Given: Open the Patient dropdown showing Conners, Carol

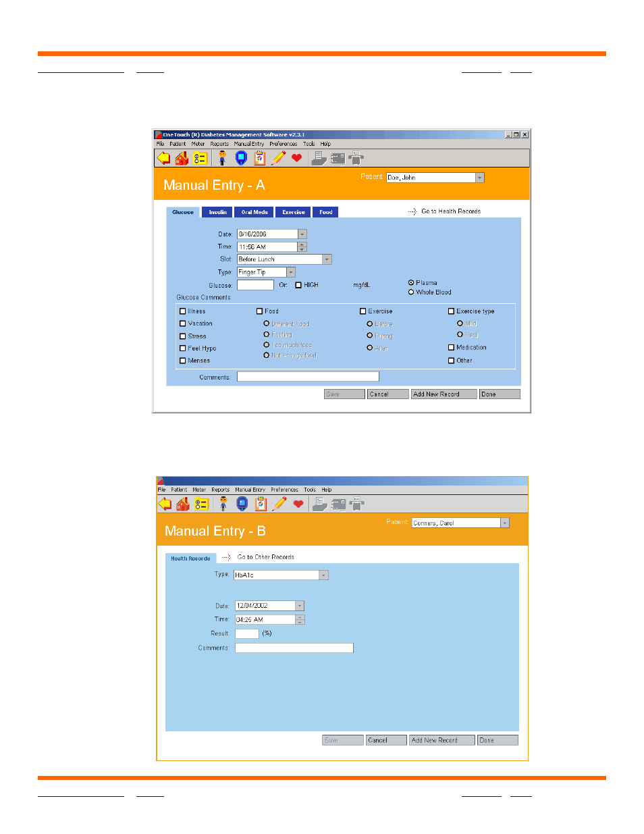Looking at the screenshot, I should tap(505, 523).
